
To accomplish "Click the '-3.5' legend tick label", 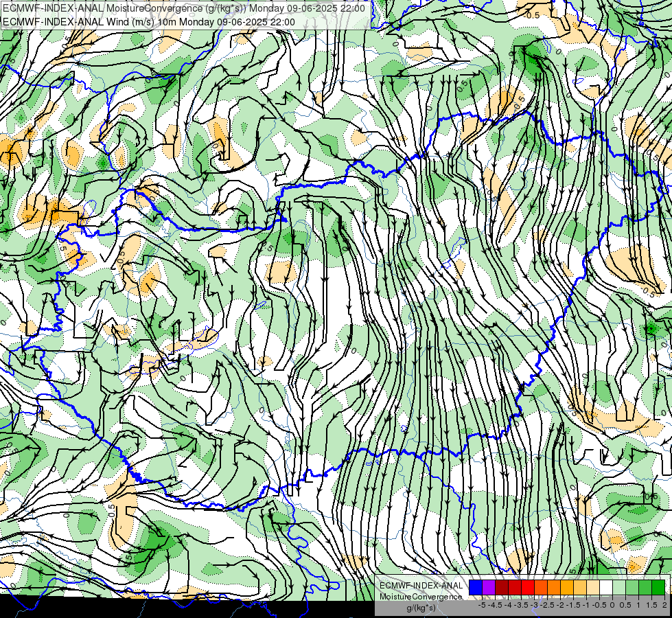I will [522, 605].
